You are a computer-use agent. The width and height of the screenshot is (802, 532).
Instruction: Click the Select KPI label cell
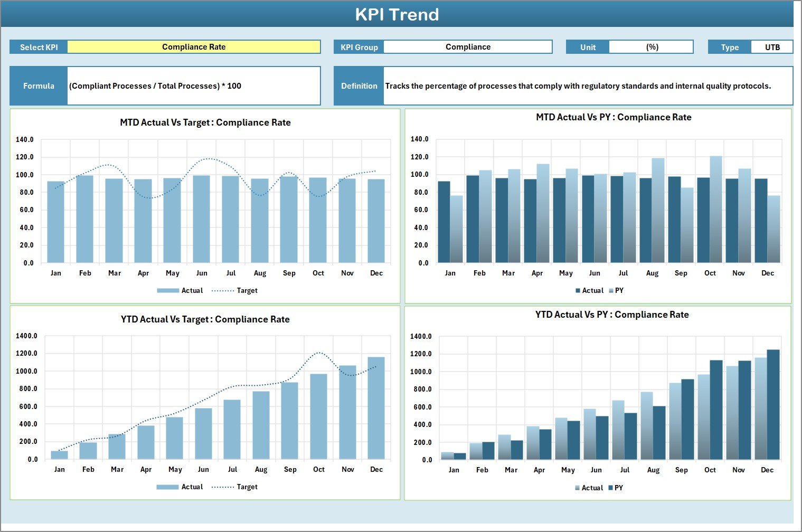click(x=39, y=47)
